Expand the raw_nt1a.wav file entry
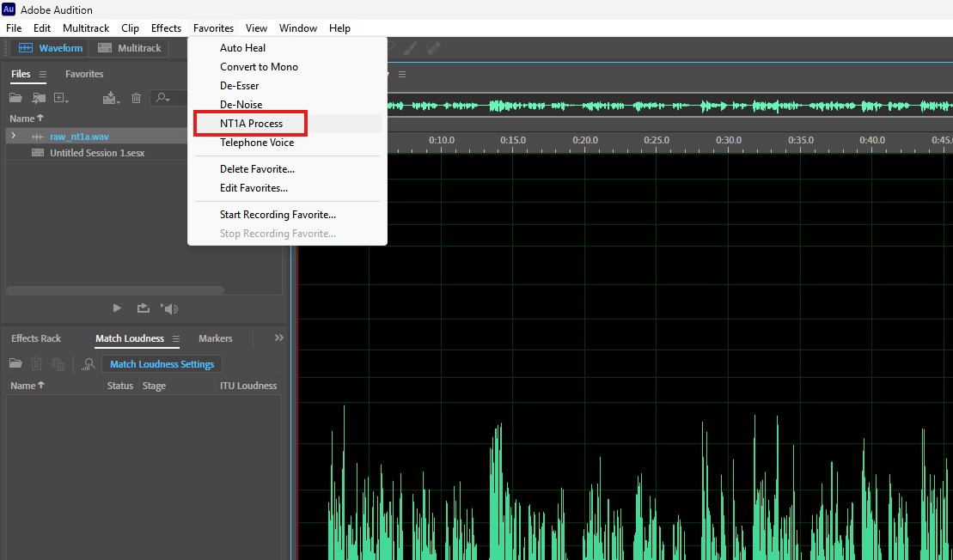Image resolution: width=953 pixels, height=560 pixels. (x=13, y=136)
